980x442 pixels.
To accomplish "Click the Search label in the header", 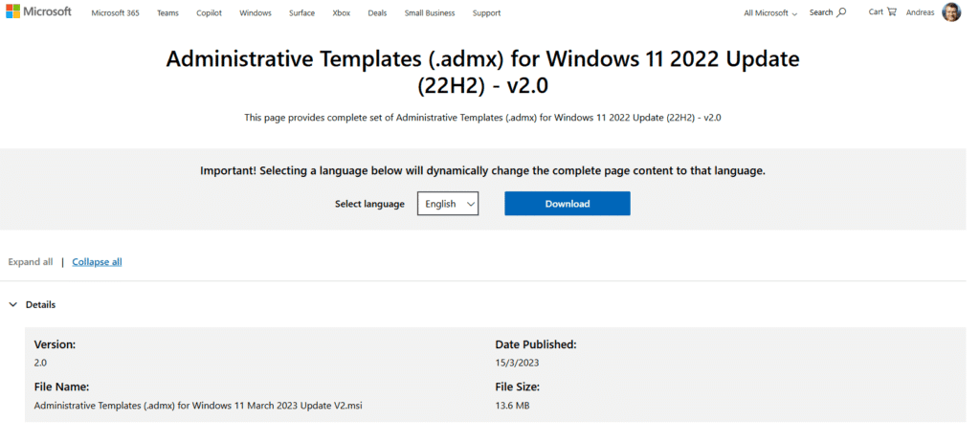I will (821, 12).
